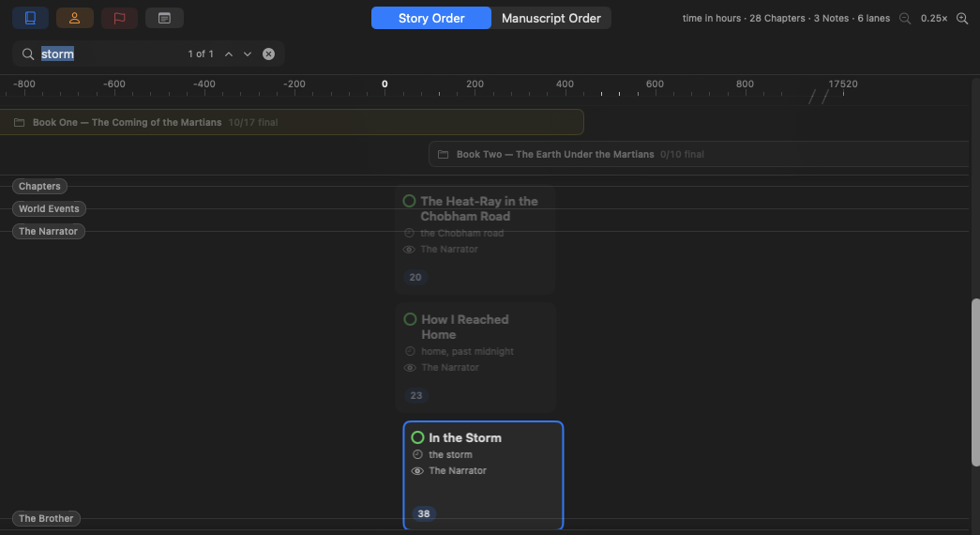980x535 pixels.
Task: Select the World Events lane label
Action: [x=49, y=208]
